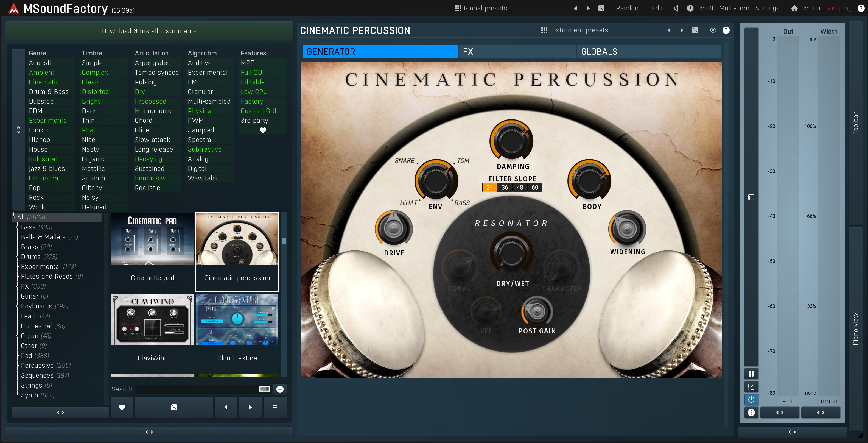The image size is (868, 443).
Task: Click the filter columns up-down arrows
Action: click(x=19, y=130)
